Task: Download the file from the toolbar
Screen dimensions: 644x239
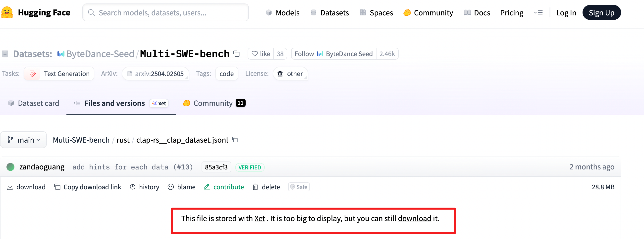Action: [x=26, y=187]
